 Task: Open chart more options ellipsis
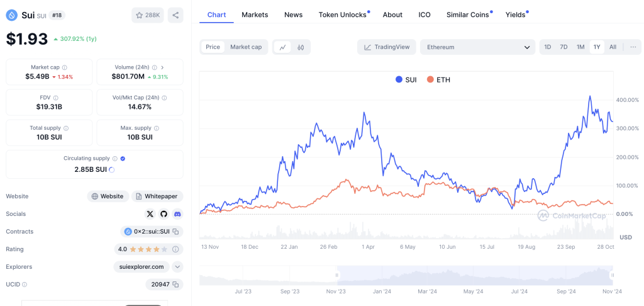(633, 47)
